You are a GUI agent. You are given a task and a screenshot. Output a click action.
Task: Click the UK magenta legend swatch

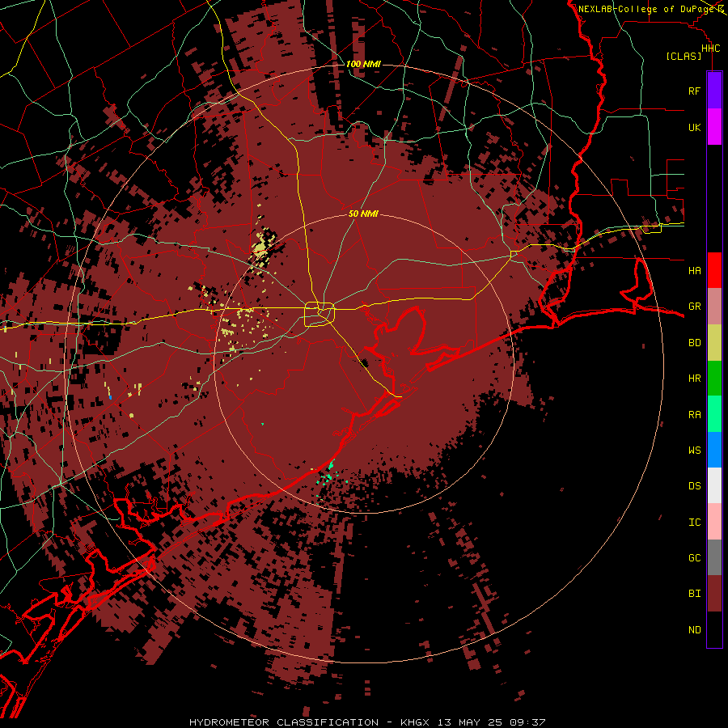pos(714,127)
